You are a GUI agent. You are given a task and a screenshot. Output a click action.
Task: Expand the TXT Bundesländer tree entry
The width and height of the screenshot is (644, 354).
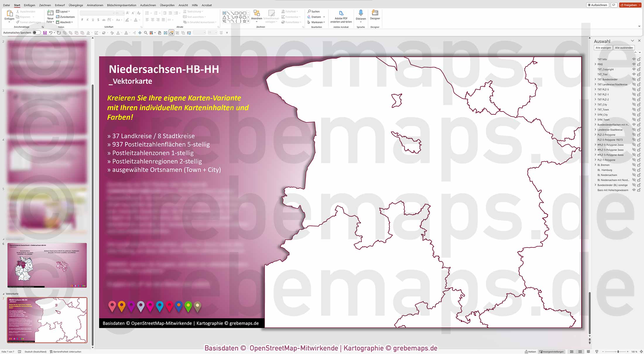point(595,79)
